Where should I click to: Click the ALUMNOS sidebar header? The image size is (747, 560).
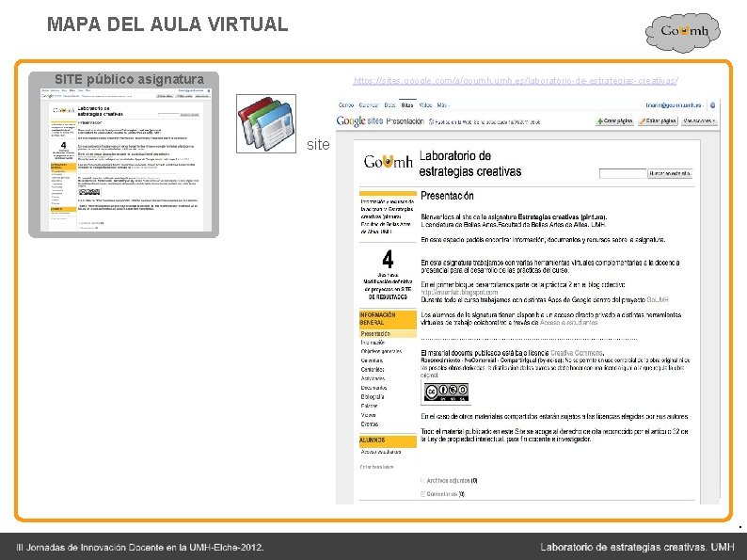388,440
